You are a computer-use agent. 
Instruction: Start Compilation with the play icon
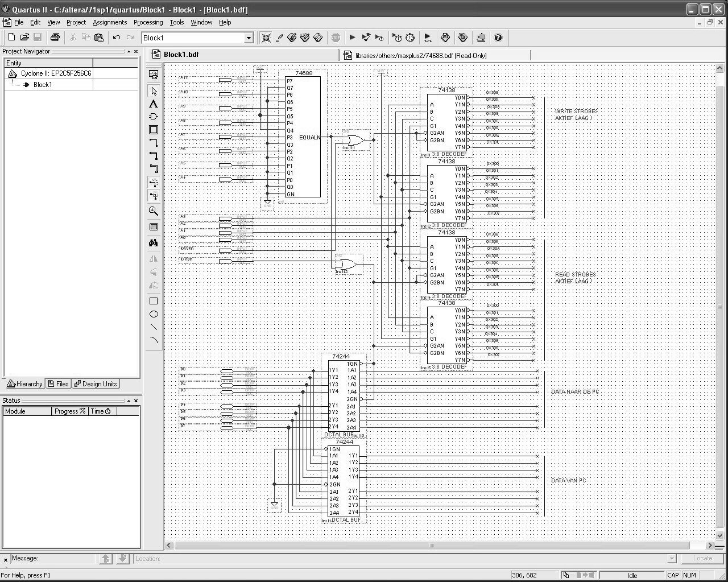point(352,38)
